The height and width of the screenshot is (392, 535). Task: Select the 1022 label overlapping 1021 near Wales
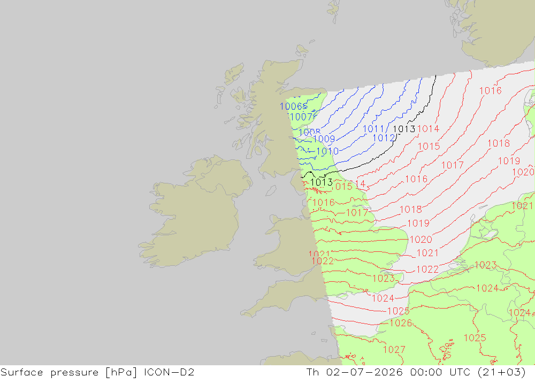pos(323,261)
